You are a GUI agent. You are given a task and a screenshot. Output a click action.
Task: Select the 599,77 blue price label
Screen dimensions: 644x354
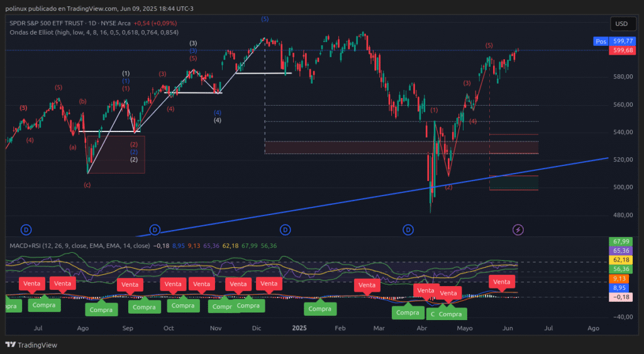click(x=623, y=41)
